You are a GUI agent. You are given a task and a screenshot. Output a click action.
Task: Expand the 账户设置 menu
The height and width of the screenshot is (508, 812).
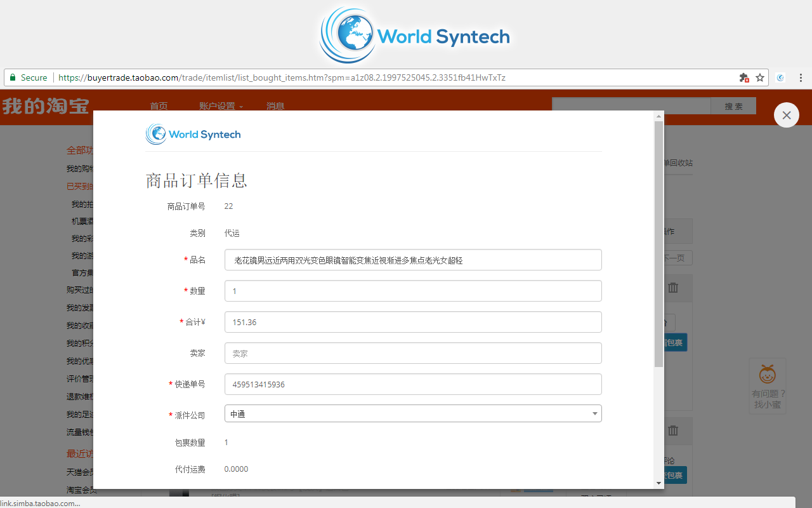coord(221,106)
